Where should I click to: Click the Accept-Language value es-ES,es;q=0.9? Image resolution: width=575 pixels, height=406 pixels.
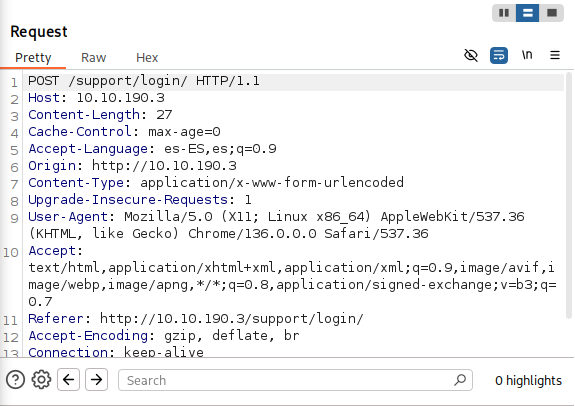click(220, 149)
